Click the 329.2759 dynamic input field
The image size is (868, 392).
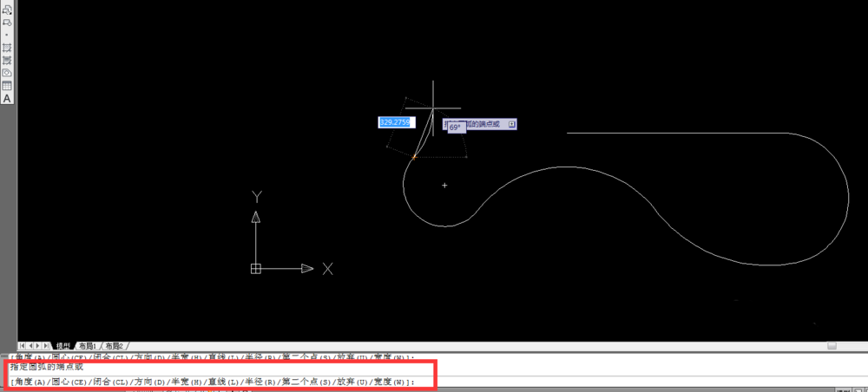coord(397,122)
